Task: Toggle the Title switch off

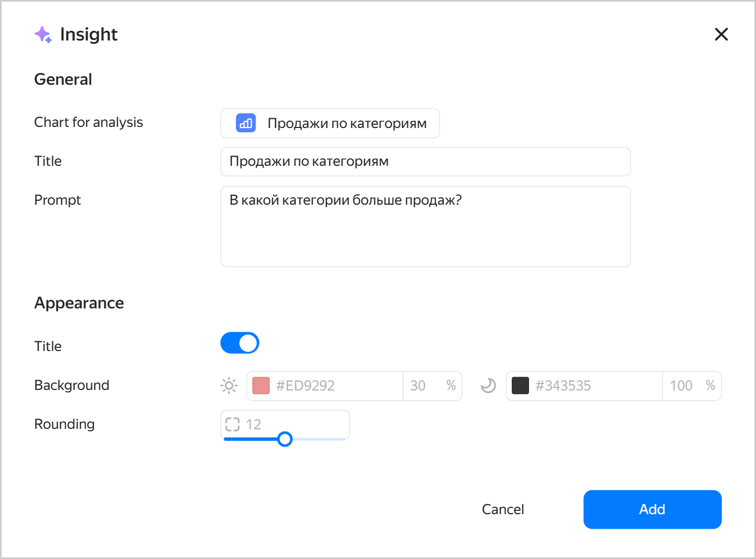Action: (240, 343)
